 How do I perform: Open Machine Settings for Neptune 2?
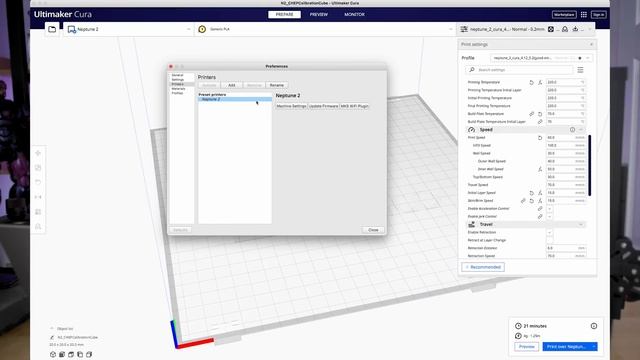[291, 106]
